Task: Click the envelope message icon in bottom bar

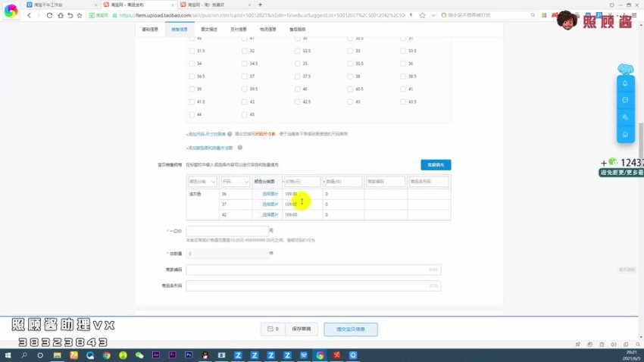Action: (269, 329)
